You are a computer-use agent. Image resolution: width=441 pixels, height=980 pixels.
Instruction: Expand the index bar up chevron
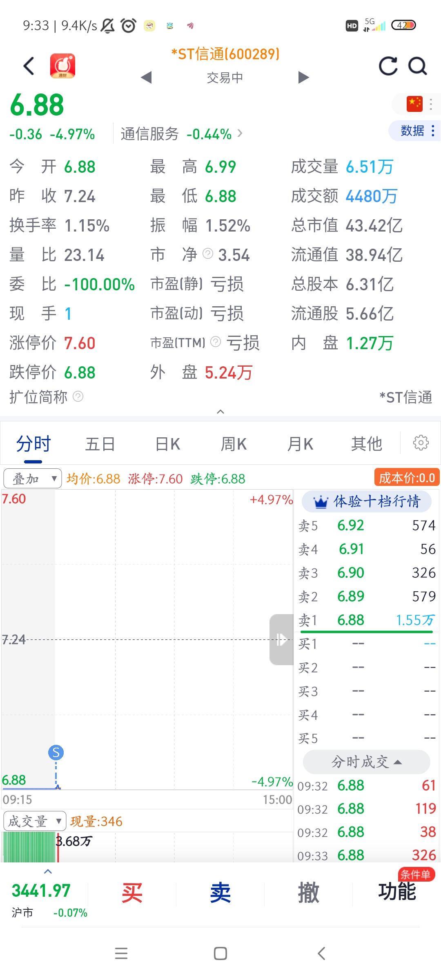[x=48, y=871]
